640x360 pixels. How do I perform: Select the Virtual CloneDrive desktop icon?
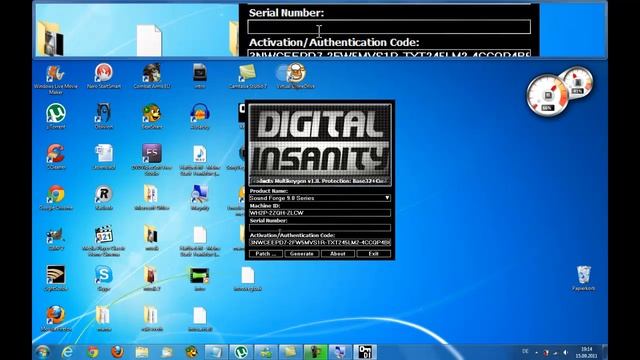(296, 76)
